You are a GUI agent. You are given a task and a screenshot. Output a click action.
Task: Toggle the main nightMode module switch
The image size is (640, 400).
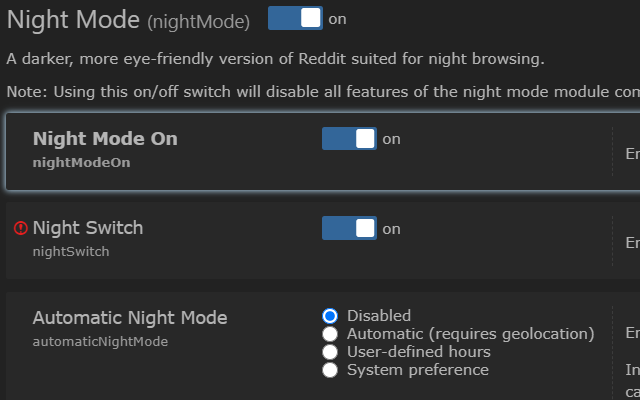(x=295, y=18)
